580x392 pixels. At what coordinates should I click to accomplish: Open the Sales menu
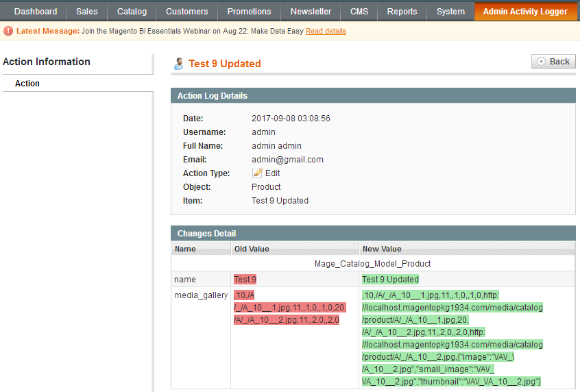tap(87, 12)
